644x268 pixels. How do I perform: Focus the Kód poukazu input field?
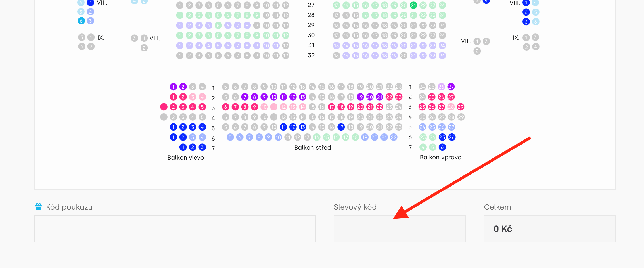175,229
